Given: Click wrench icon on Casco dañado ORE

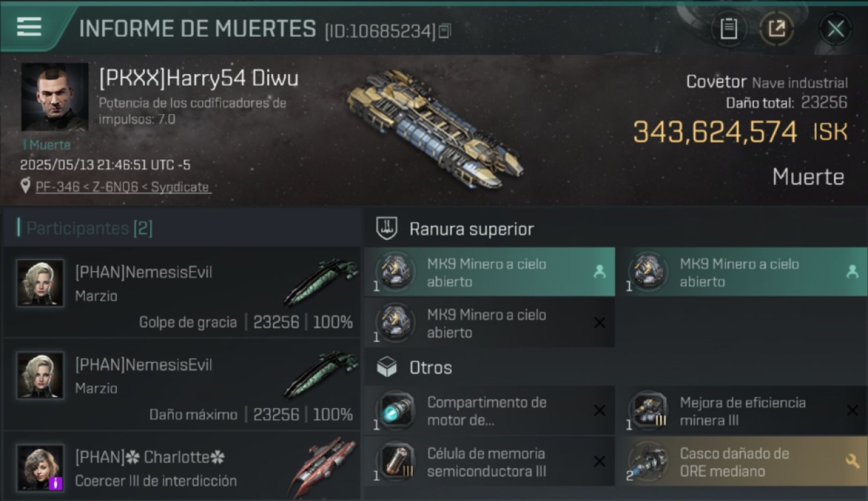Looking at the screenshot, I should point(852,462).
